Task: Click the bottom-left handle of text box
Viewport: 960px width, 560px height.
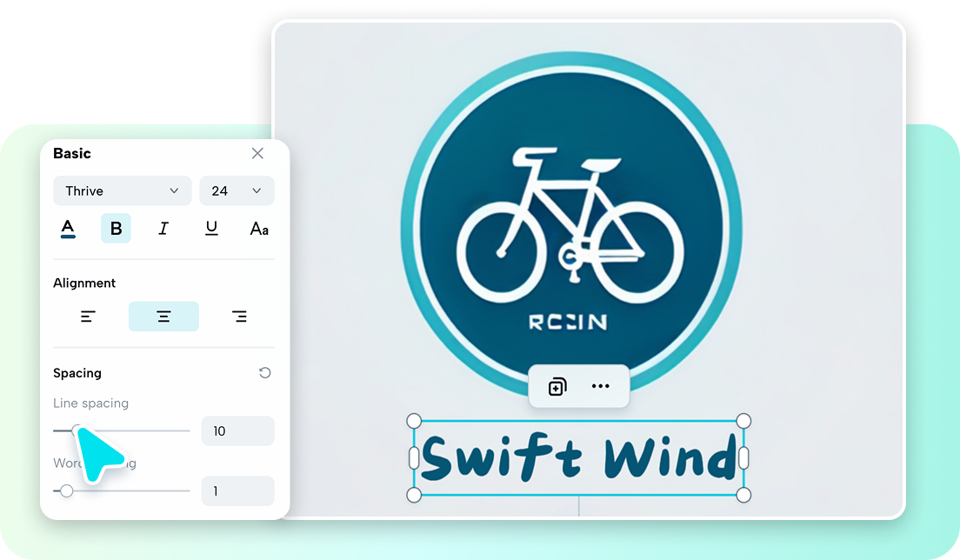Action: pos(414,495)
